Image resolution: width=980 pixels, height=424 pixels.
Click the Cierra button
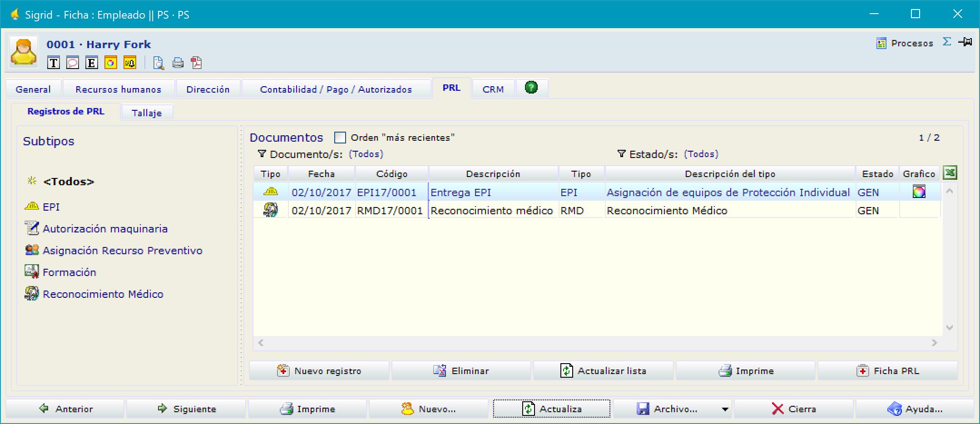(794, 409)
